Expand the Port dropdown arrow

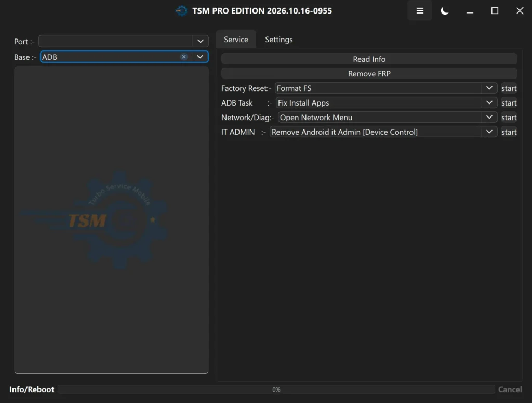pyautogui.click(x=201, y=41)
